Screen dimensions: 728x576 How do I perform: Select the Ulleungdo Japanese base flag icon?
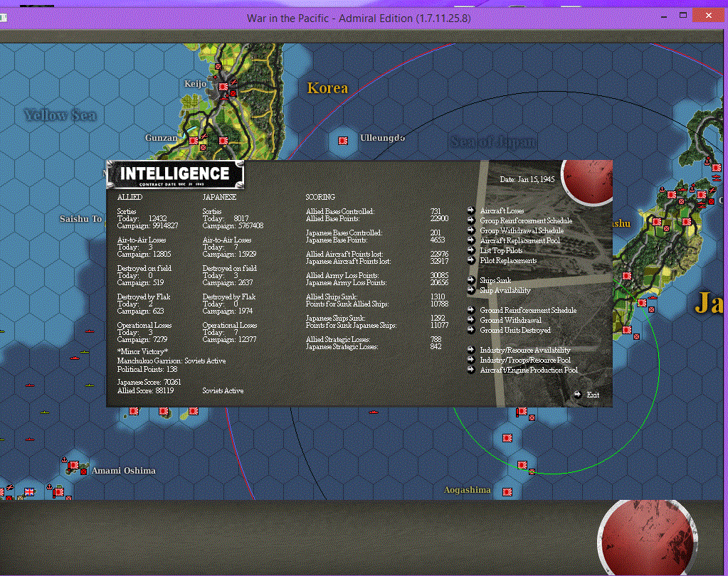point(343,141)
